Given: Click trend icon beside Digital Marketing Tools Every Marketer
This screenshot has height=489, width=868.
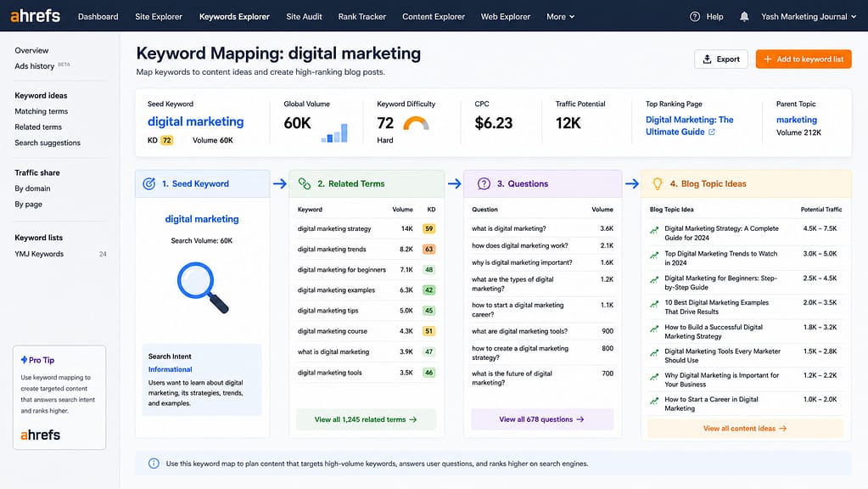Looking at the screenshot, I should pos(654,353).
